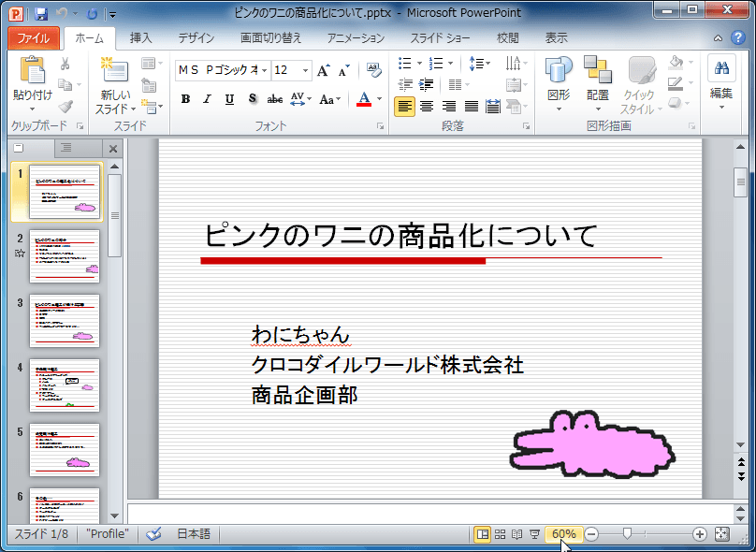Close the slide thumbnail pane
756x552 pixels.
click(x=113, y=149)
